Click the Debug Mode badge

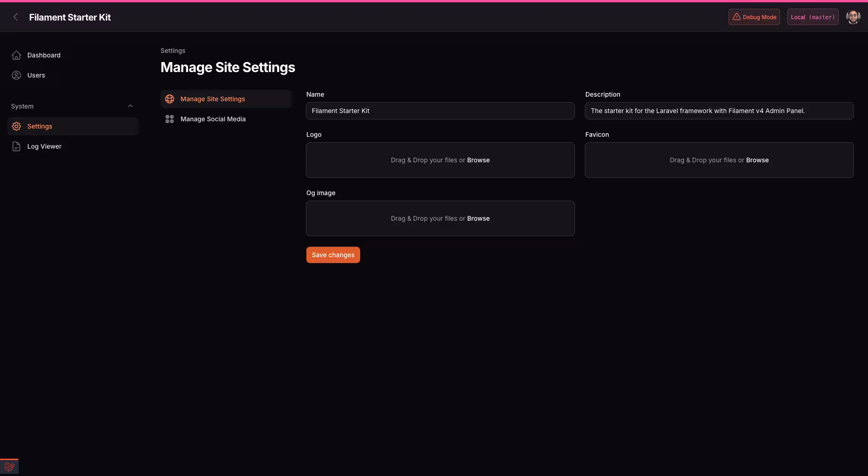coord(754,17)
